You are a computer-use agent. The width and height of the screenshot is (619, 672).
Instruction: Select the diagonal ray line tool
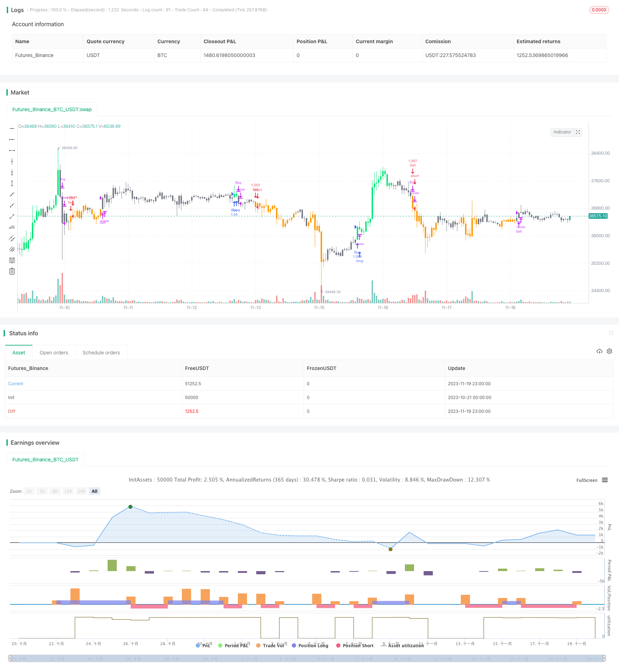click(x=12, y=205)
